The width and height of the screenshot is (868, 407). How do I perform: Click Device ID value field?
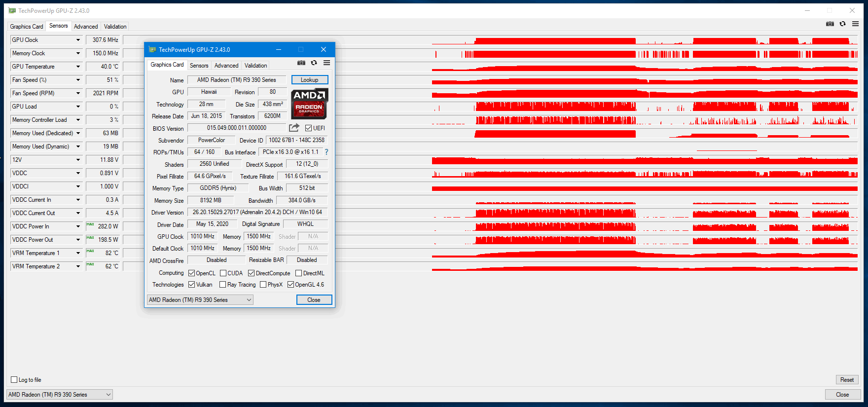click(297, 140)
